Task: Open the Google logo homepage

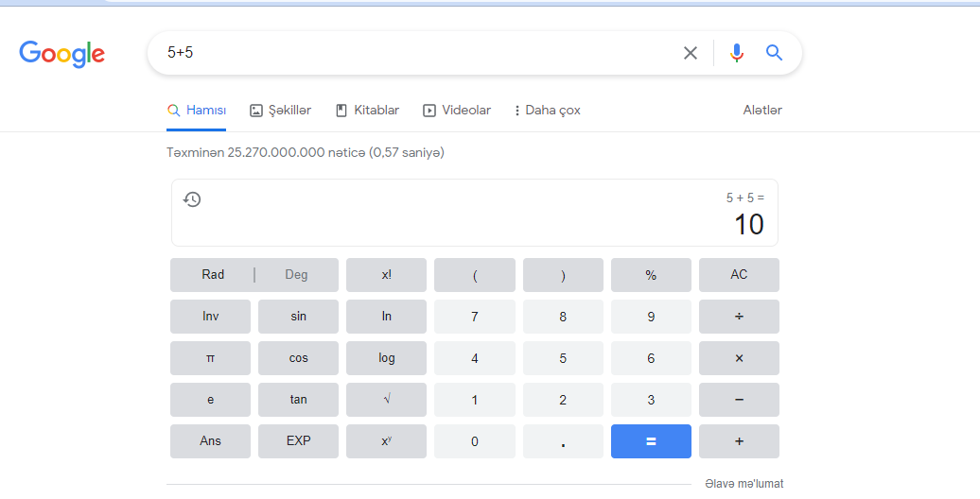Action: [x=62, y=54]
